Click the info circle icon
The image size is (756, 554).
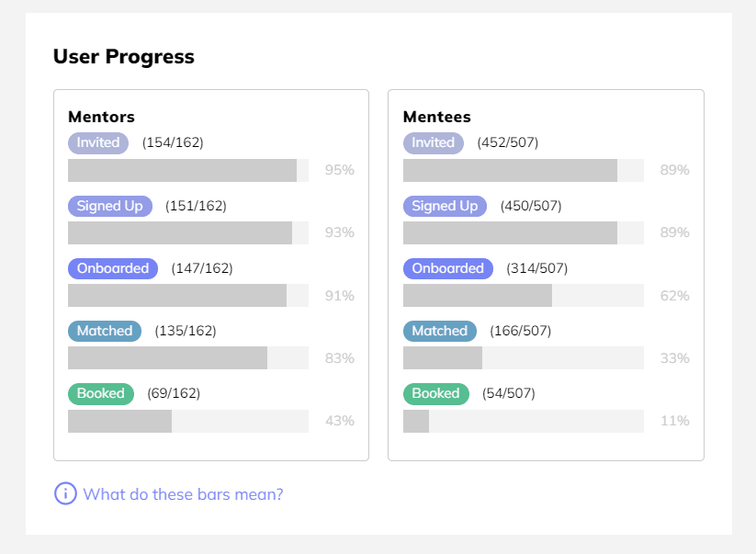[x=65, y=493]
